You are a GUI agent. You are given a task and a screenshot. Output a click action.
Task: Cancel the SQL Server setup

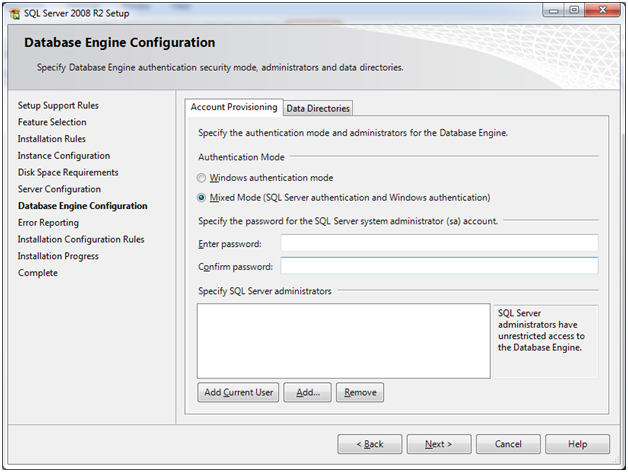[508, 444]
